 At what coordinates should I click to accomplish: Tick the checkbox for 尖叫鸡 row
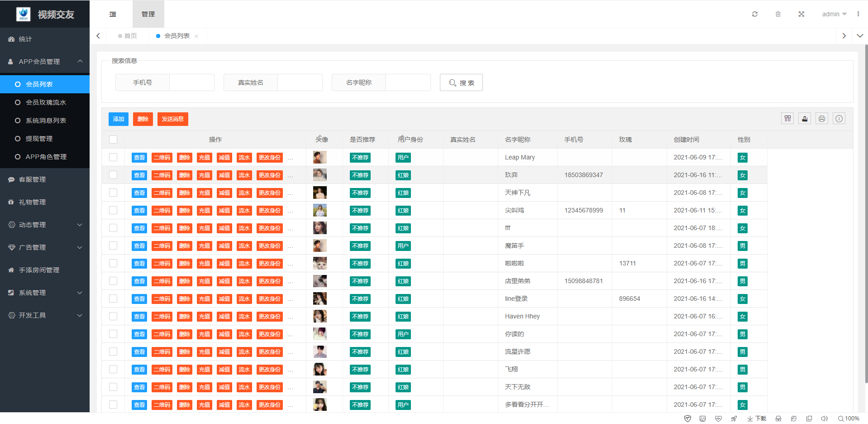113,210
